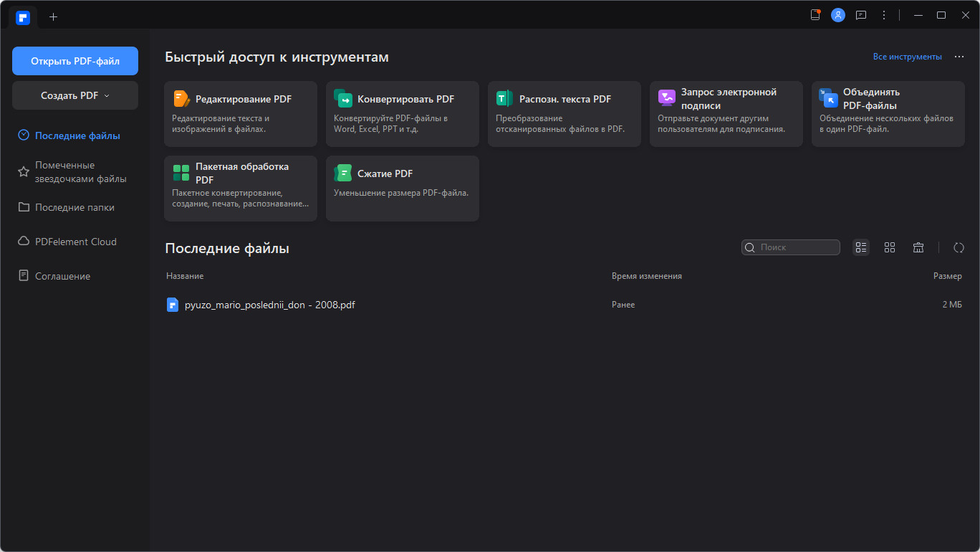Switch recent files to grid view

point(890,247)
